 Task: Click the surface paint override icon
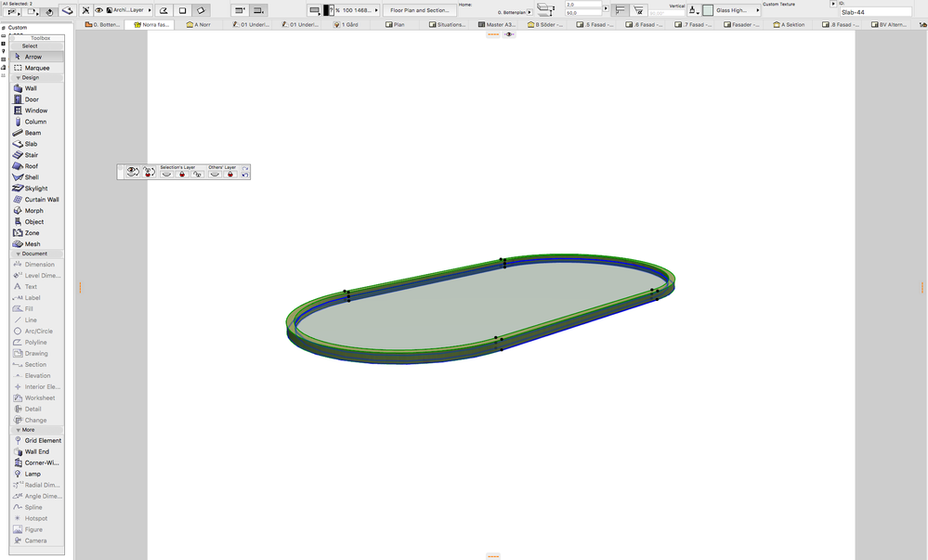(693, 10)
